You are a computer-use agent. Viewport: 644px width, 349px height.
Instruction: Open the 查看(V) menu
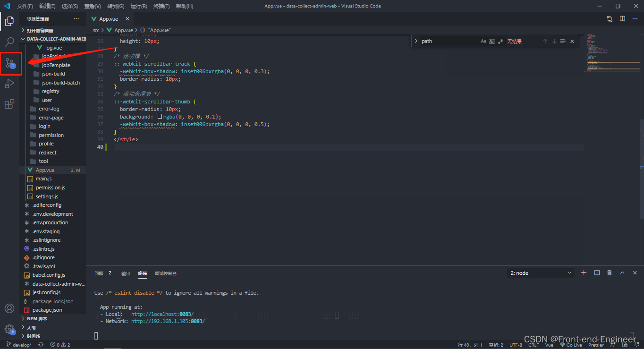pyautogui.click(x=93, y=6)
